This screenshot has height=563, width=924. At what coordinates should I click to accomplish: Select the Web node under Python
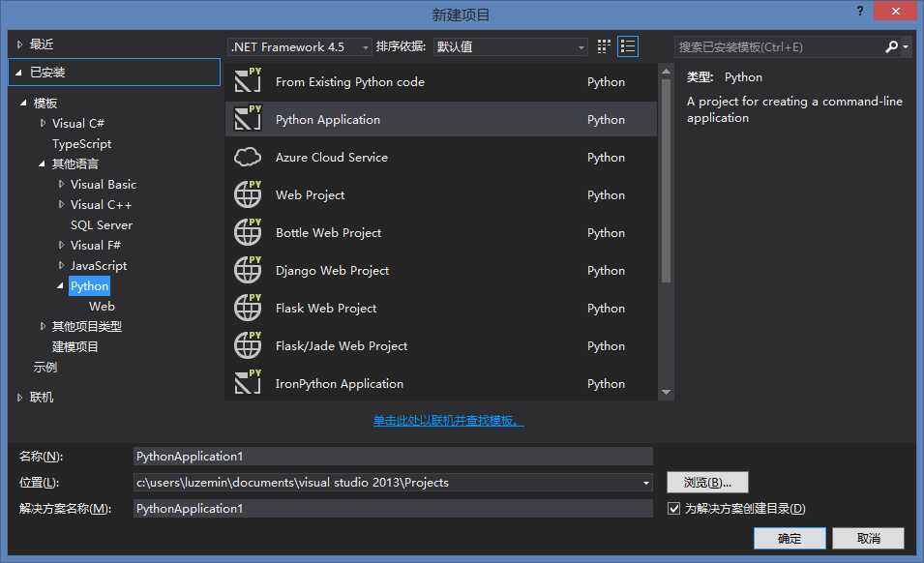pos(102,307)
